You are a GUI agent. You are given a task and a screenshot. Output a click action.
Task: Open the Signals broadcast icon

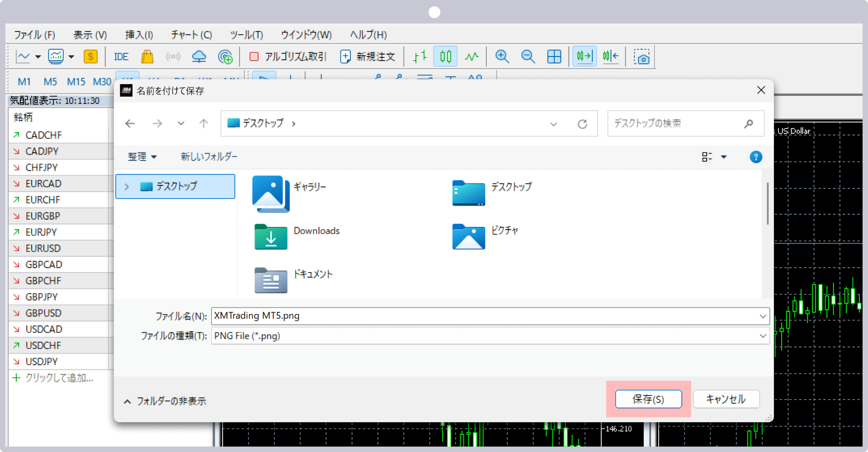click(x=173, y=56)
